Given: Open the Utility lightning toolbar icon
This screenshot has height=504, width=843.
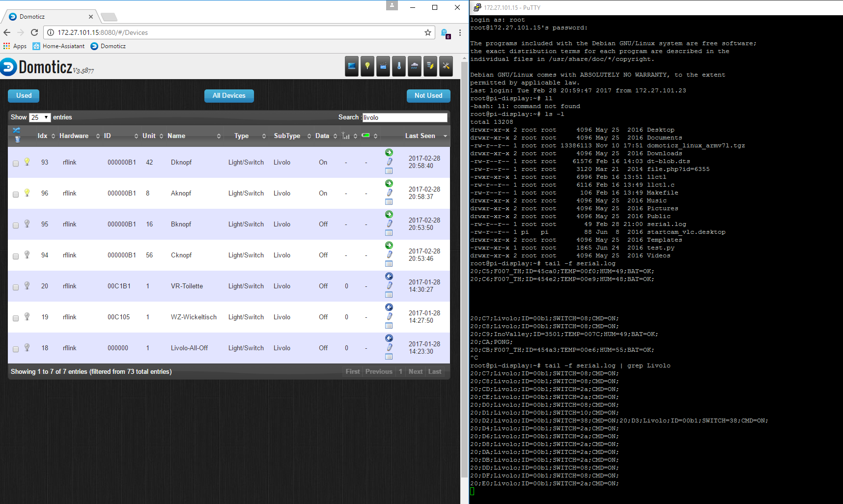Looking at the screenshot, I should (430, 66).
